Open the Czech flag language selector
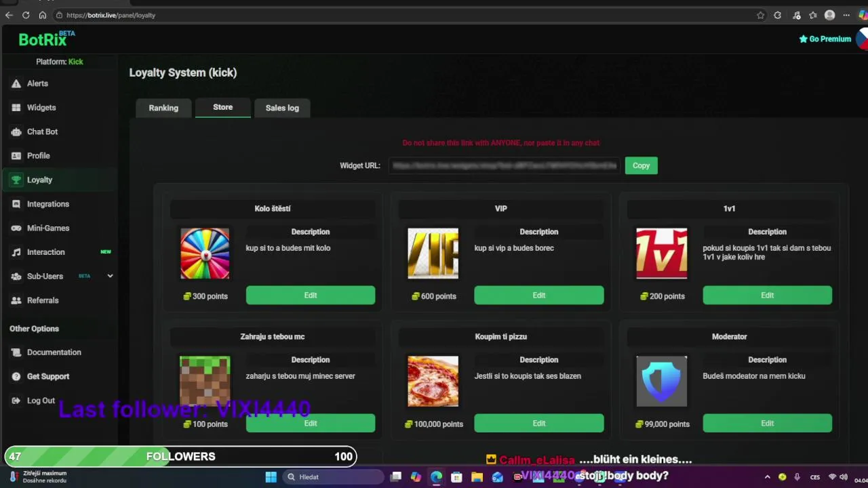Screen dimensions: 868x488 tap(862, 39)
